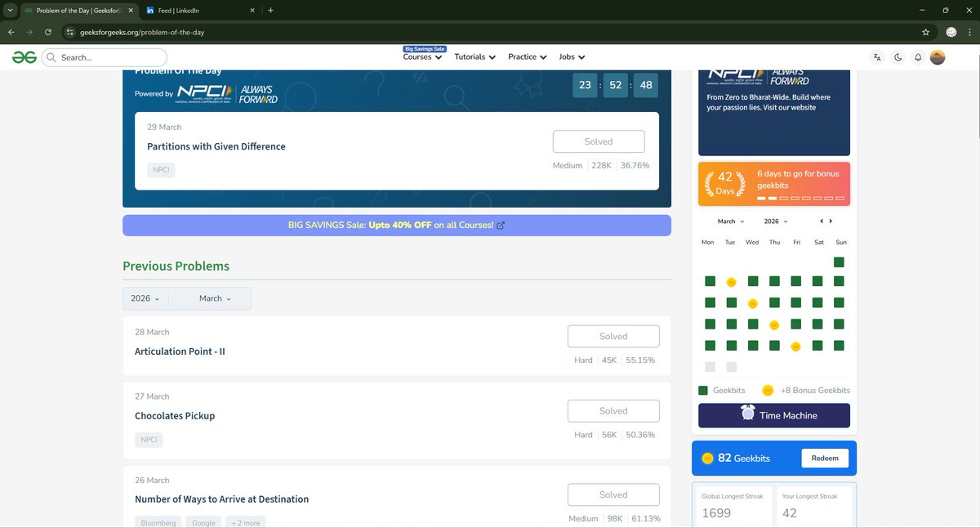The width and height of the screenshot is (980, 528).
Task: Expand the Courses dropdown menu
Action: tap(423, 57)
